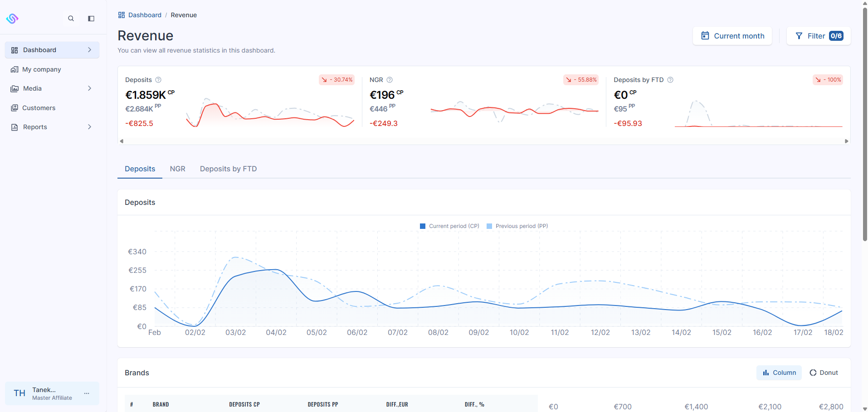Select the Deposits by FTD tab
Viewport: 868px width, 412px height.
(228, 169)
